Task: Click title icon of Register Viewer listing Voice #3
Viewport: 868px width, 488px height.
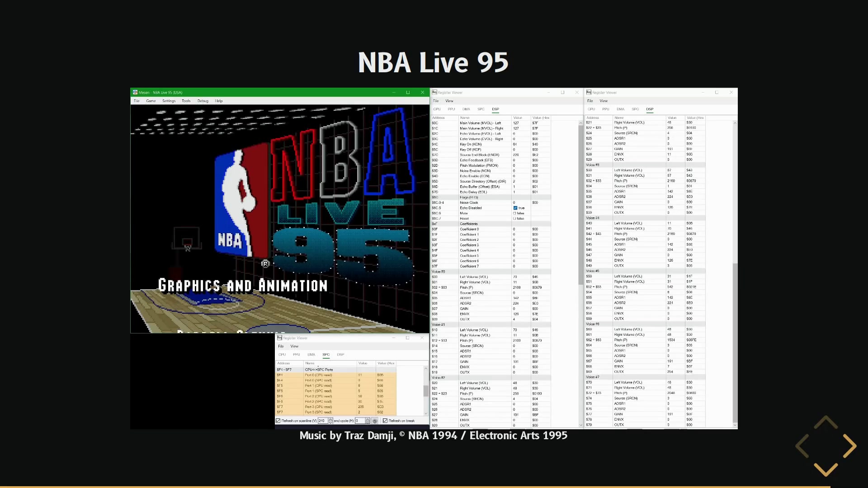Action: [589, 92]
